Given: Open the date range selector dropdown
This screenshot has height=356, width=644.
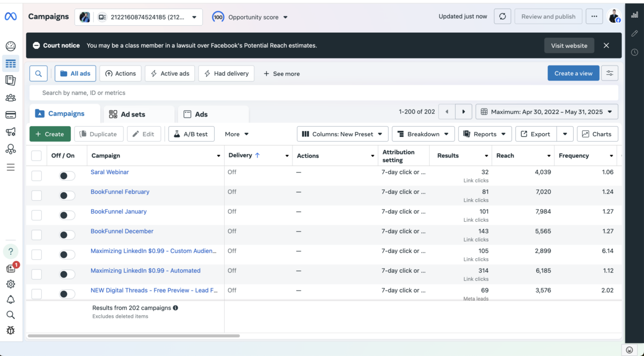Looking at the screenshot, I should pos(546,112).
